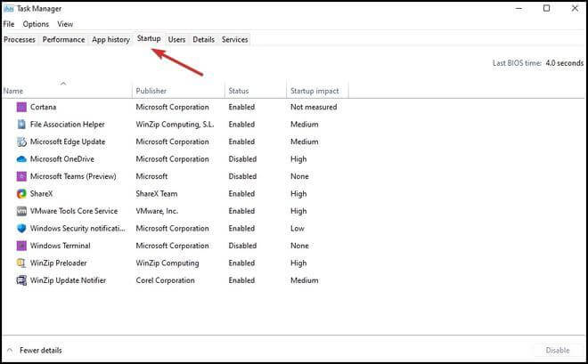Click the Microsoft Teams (Preview) icon
This screenshot has width=588, height=364.
click(21, 176)
